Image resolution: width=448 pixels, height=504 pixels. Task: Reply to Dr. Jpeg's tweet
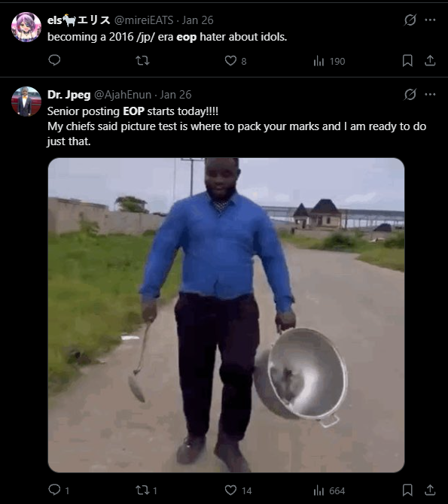pos(59,490)
